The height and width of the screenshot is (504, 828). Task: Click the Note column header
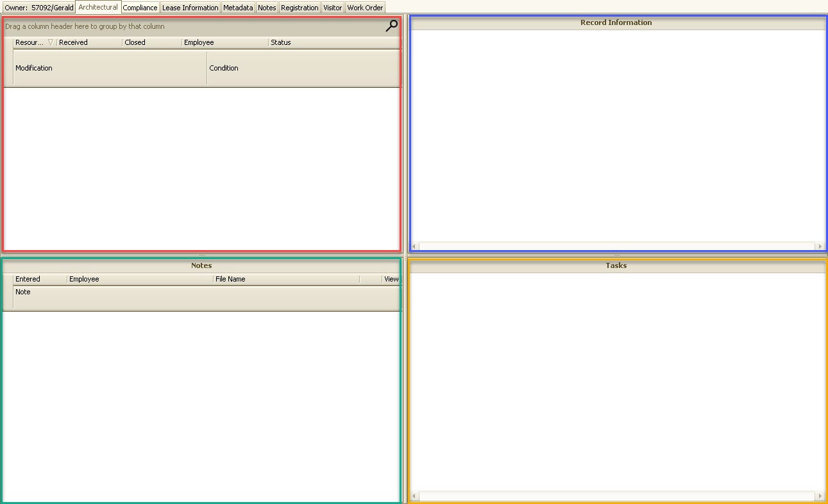207,298
